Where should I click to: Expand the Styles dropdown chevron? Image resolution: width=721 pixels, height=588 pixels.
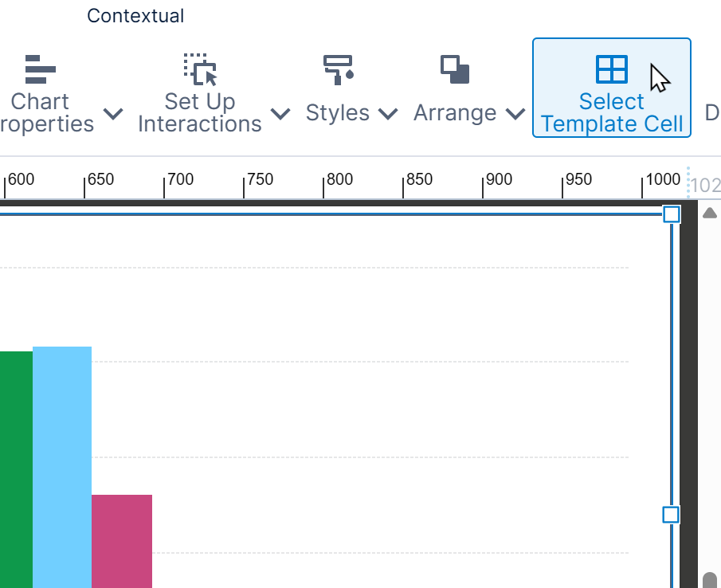(388, 113)
